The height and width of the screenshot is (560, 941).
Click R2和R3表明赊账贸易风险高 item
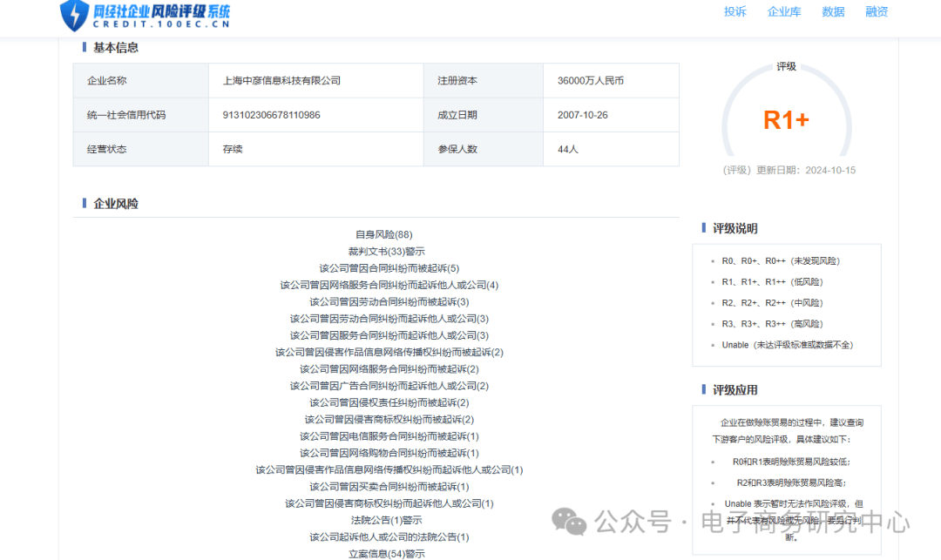791,482
